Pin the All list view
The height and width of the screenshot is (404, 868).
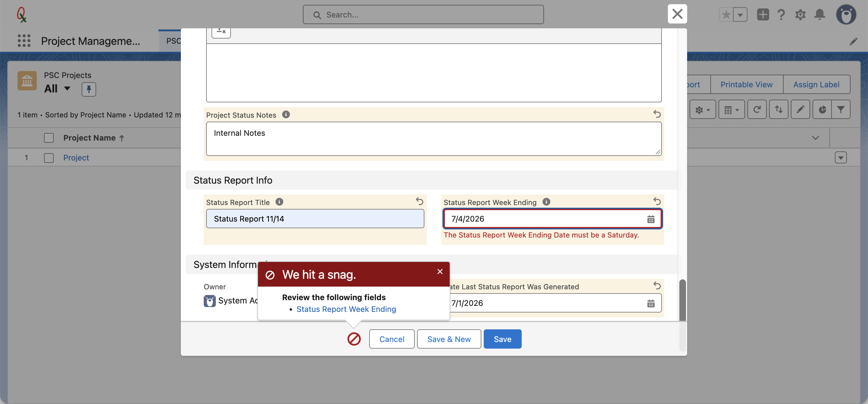(89, 89)
